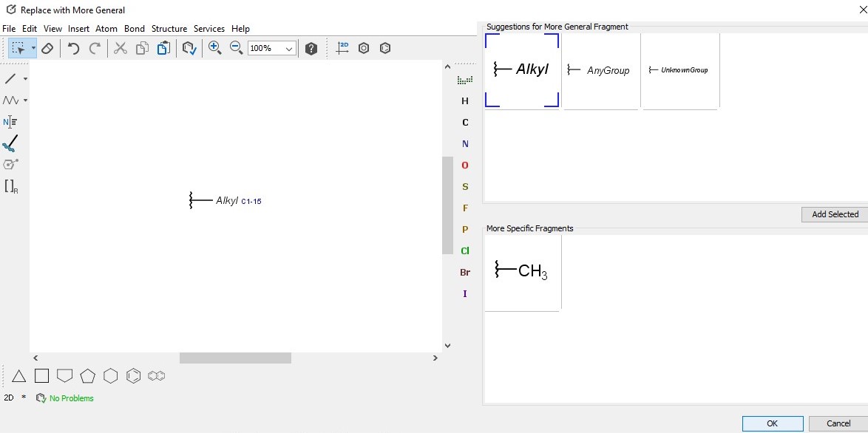Open the Structure menu
The width and height of the screenshot is (868, 433).
point(169,29)
